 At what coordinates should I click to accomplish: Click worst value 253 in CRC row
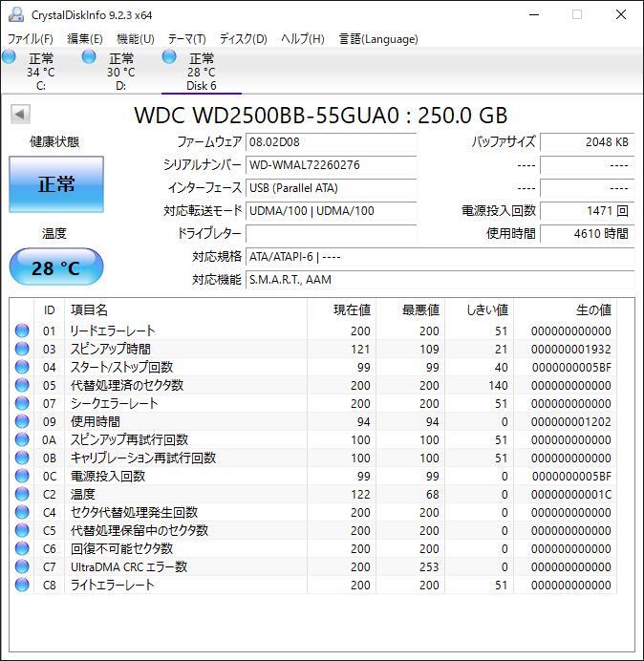(x=429, y=566)
